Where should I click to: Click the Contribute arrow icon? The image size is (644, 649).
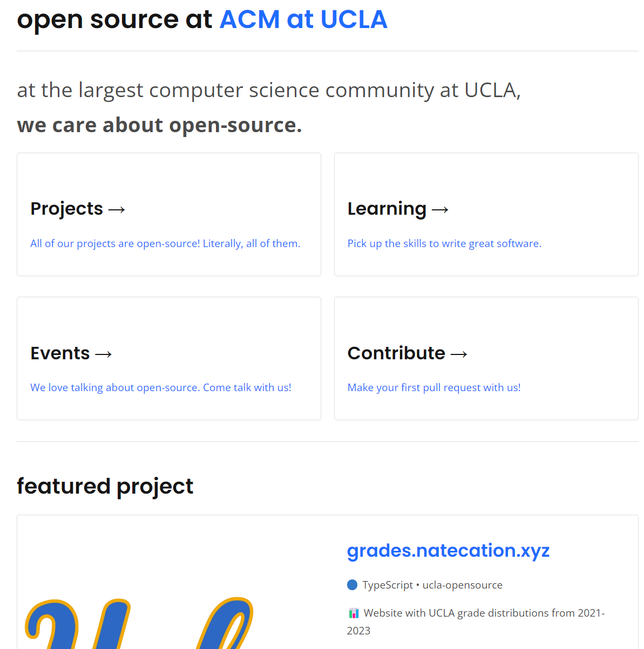pos(458,353)
